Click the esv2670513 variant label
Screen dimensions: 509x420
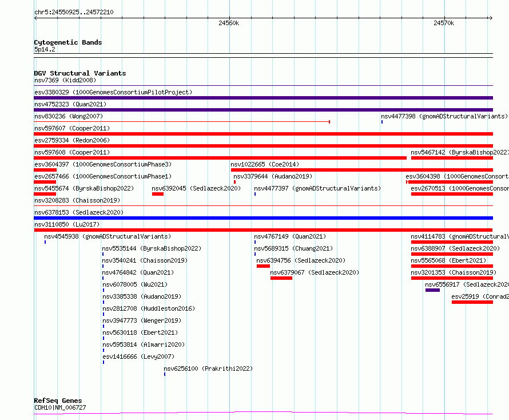[x=460, y=188]
